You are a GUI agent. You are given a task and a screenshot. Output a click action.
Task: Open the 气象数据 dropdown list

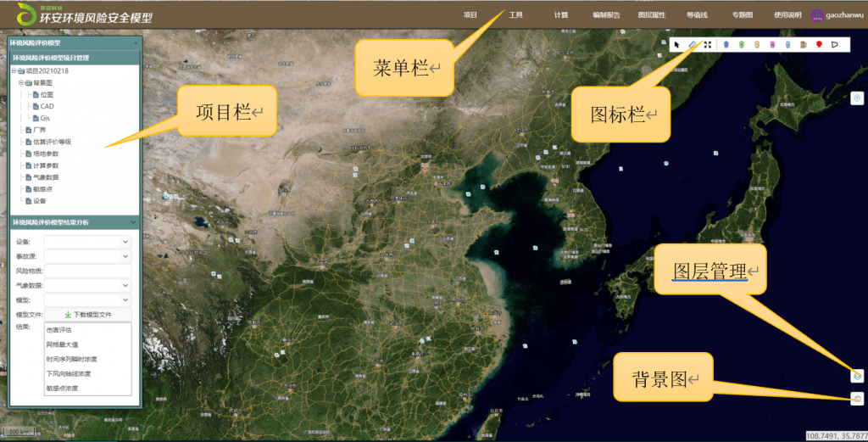pos(88,286)
